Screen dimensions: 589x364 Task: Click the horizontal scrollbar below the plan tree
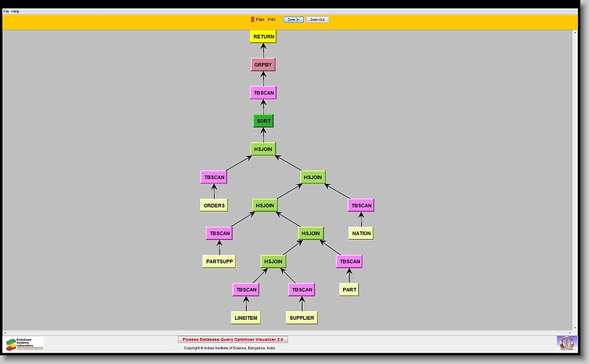(290, 332)
